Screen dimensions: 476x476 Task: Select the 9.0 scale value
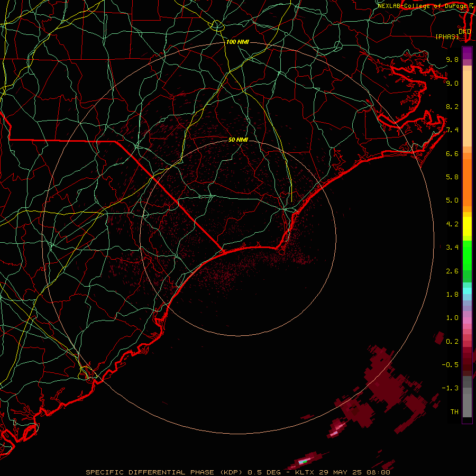click(452, 83)
